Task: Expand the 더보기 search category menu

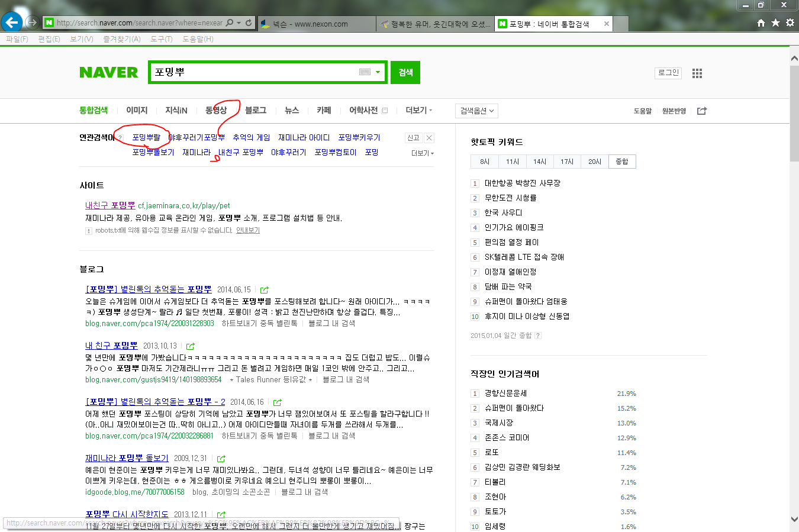Action: [x=418, y=111]
